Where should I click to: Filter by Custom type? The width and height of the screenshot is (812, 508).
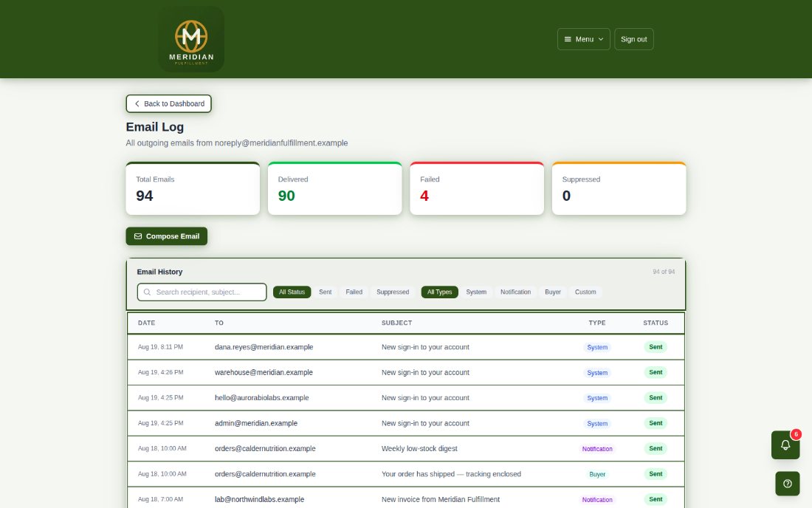[x=585, y=292]
